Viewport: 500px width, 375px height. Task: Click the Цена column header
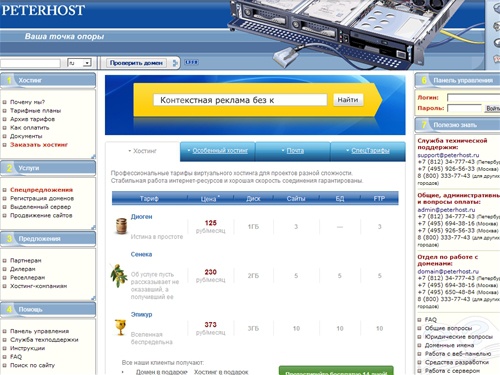pyautogui.click(x=210, y=199)
